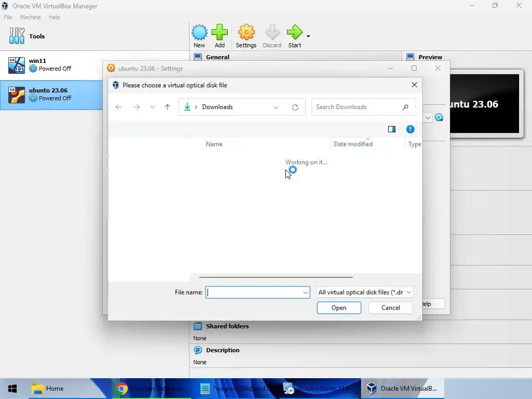Click the Shared folders heading
Screen dimensions: 532x399
(228, 326)
